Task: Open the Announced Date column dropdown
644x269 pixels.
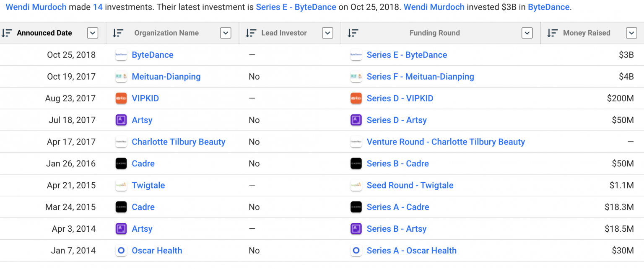Action: (93, 33)
